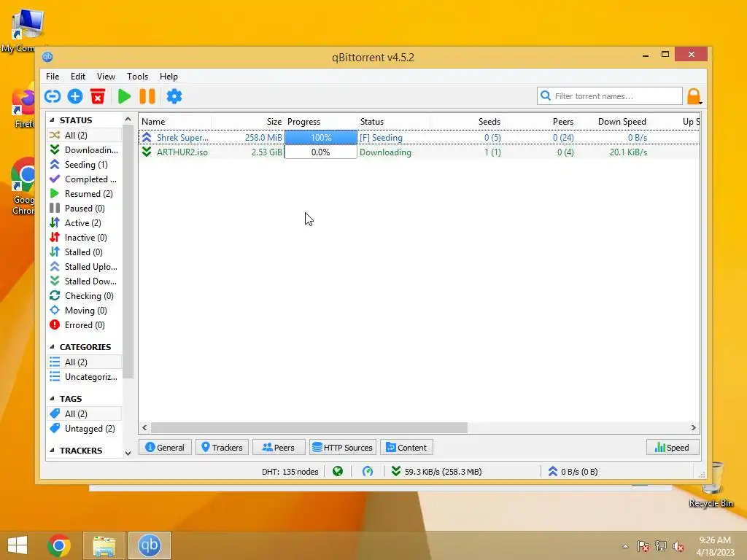Click the 0.0% progress bar of ARTHUR2.iso

tap(321, 152)
